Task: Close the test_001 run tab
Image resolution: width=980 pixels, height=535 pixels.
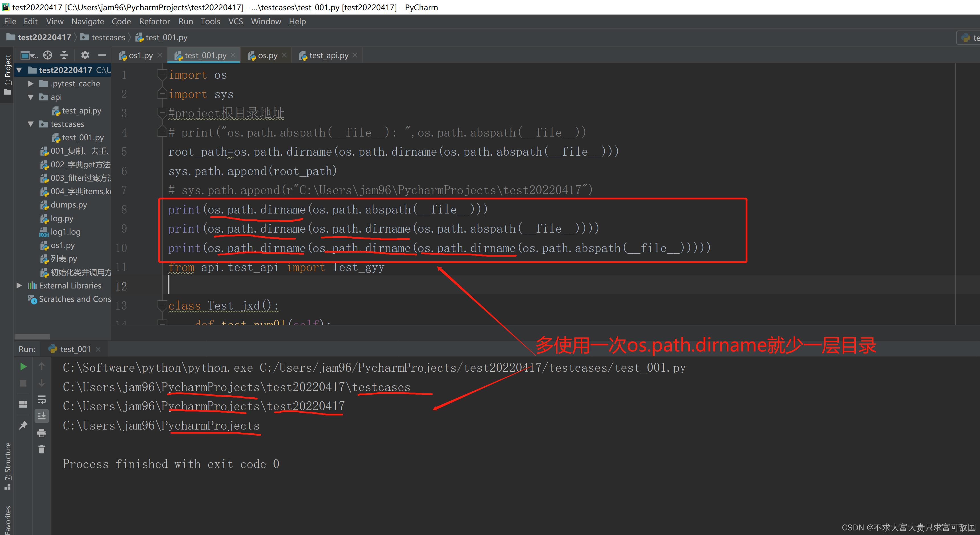Action: (x=98, y=349)
